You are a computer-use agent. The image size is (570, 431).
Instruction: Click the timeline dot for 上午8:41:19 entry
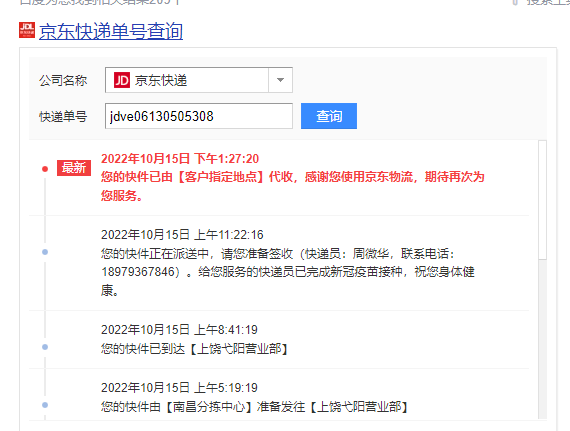[45, 347]
